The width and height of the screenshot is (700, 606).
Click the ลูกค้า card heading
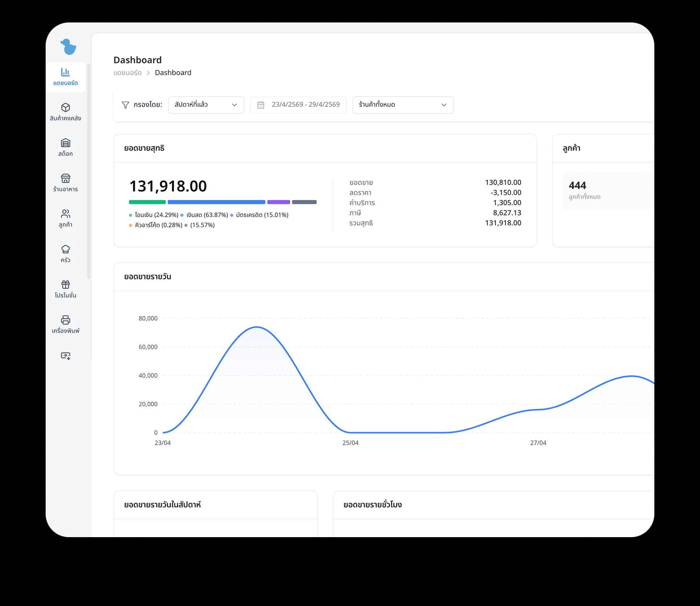(x=571, y=148)
